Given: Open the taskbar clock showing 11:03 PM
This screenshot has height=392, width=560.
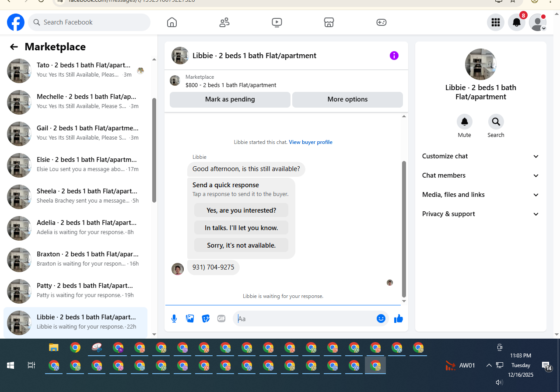Looking at the screenshot, I should pos(521,365).
